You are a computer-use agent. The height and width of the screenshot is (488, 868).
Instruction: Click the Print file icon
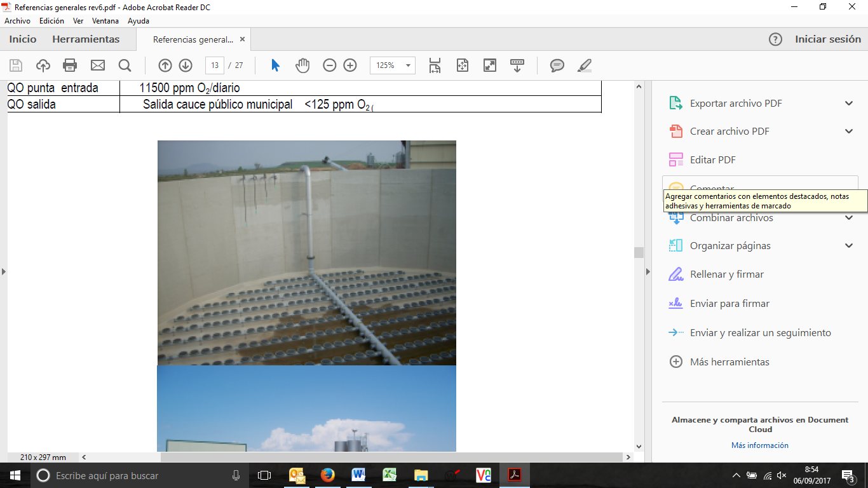click(70, 65)
